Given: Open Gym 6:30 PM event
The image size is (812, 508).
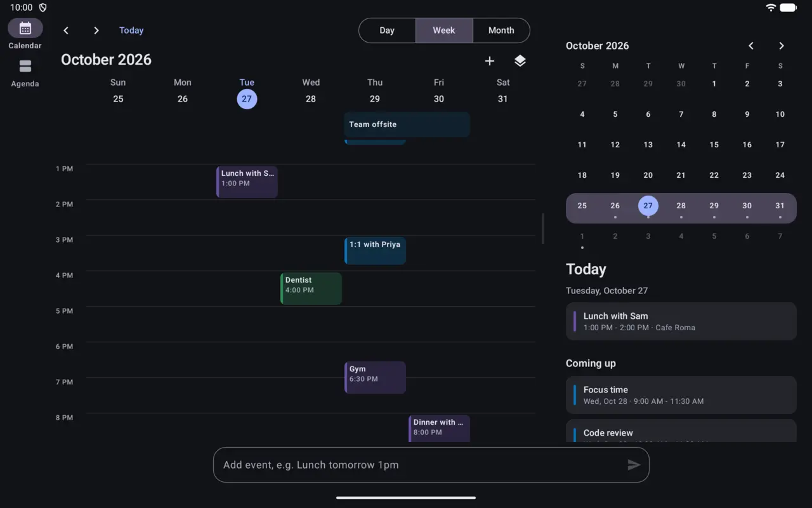Looking at the screenshot, I should (375, 377).
